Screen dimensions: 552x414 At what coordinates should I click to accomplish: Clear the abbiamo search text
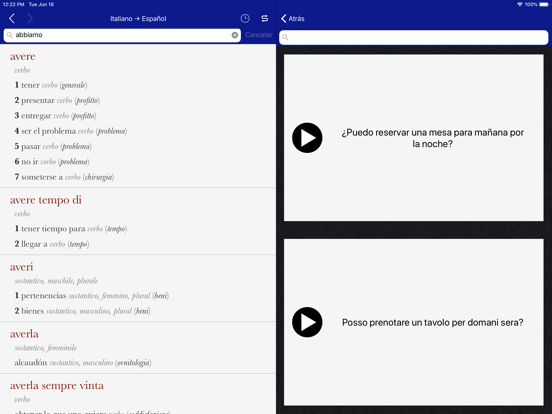(235, 35)
